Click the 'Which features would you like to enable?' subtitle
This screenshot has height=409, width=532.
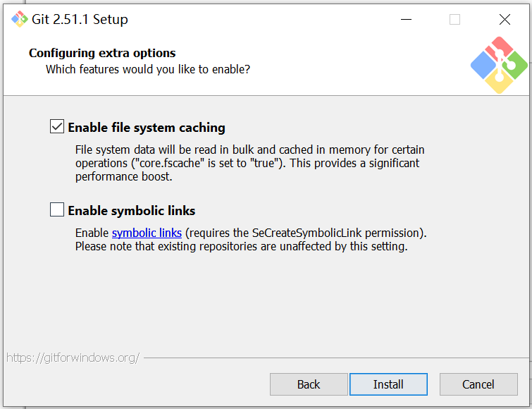pyautogui.click(x=148, y=69)
